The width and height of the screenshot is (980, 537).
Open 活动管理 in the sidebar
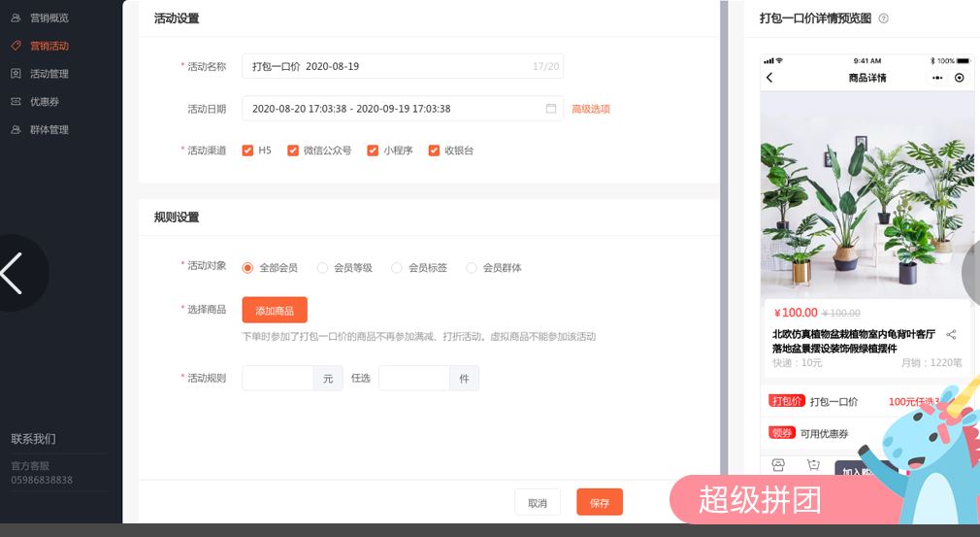pyautogui.click(x=49, y=74)
